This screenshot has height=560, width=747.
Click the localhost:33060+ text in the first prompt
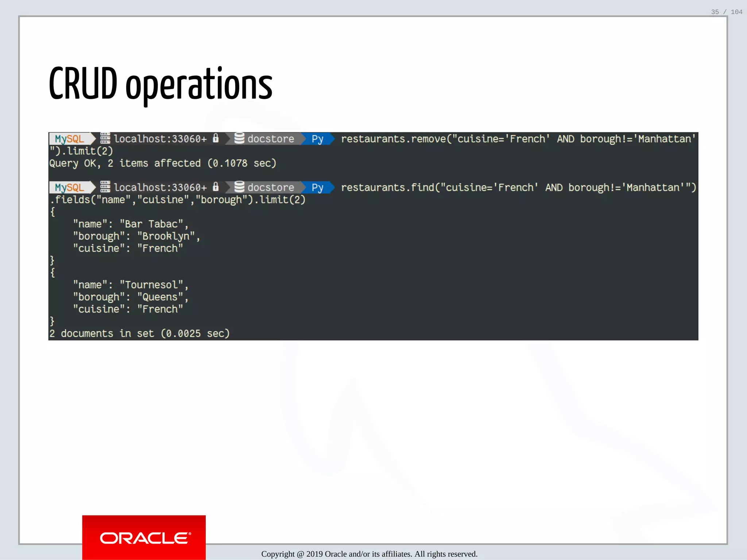tap(160, 139)
